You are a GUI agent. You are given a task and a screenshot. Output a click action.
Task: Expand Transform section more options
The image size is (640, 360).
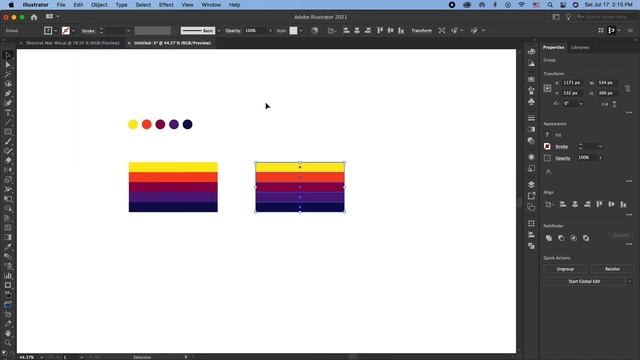pos(629,112)
